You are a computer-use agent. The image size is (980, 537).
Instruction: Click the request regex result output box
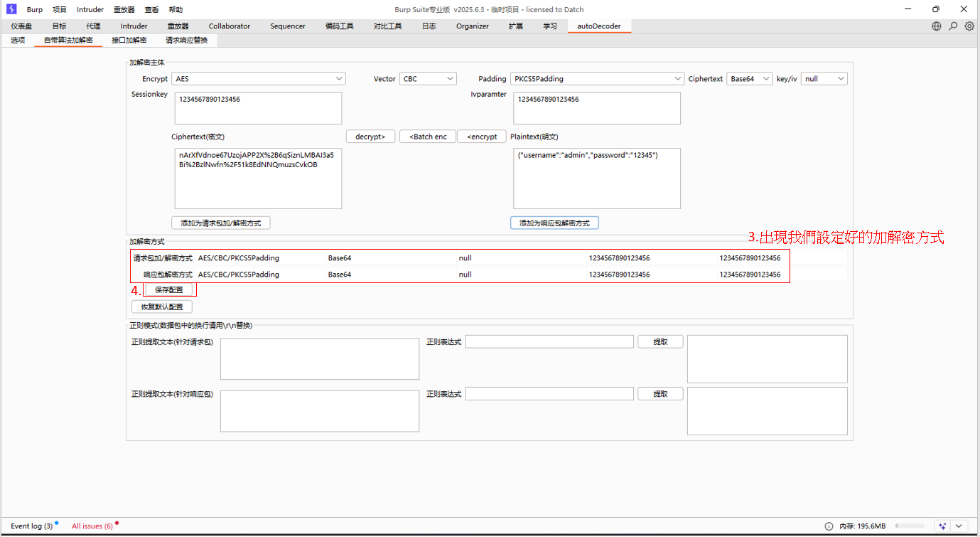[768, 359]
